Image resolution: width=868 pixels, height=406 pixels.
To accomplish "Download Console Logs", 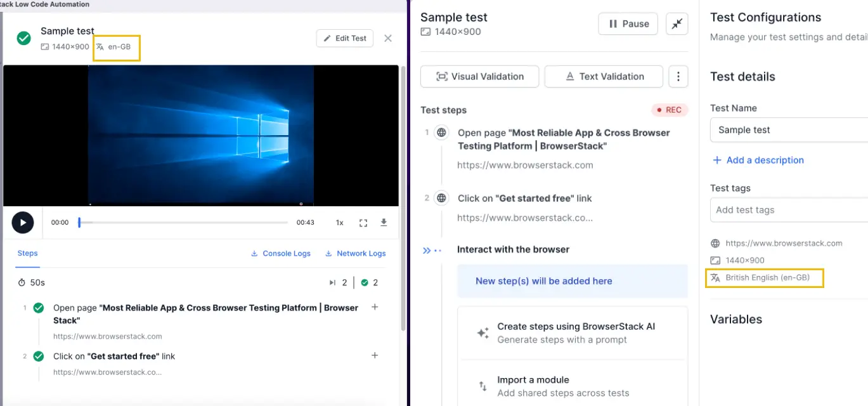I will 281,254.
